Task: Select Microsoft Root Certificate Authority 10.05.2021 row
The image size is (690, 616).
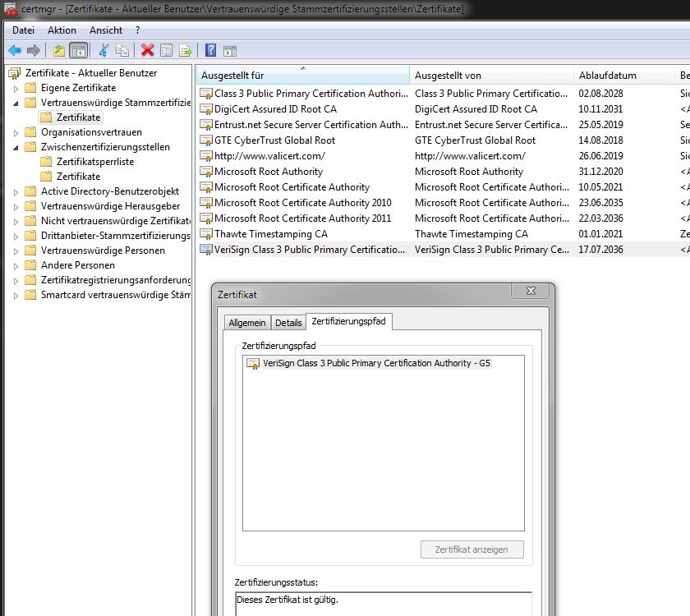Action: click(x=443, y=187)
